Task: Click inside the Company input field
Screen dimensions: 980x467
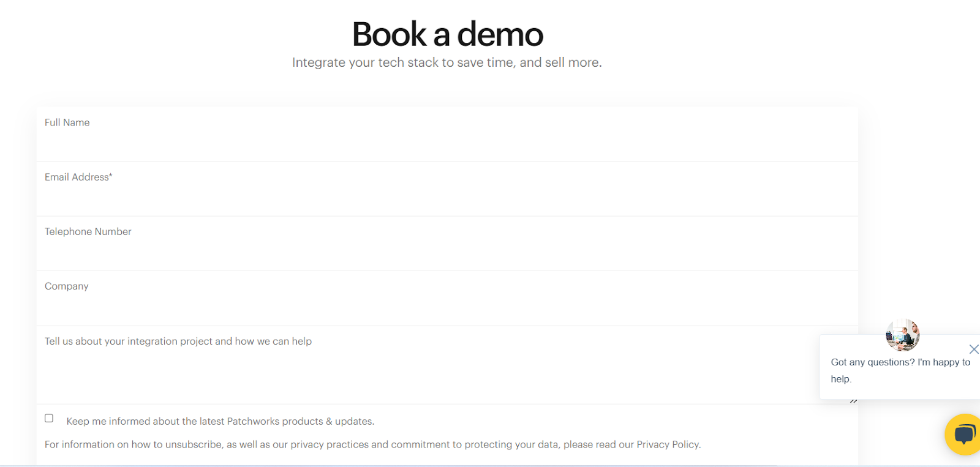Action: 447,307
